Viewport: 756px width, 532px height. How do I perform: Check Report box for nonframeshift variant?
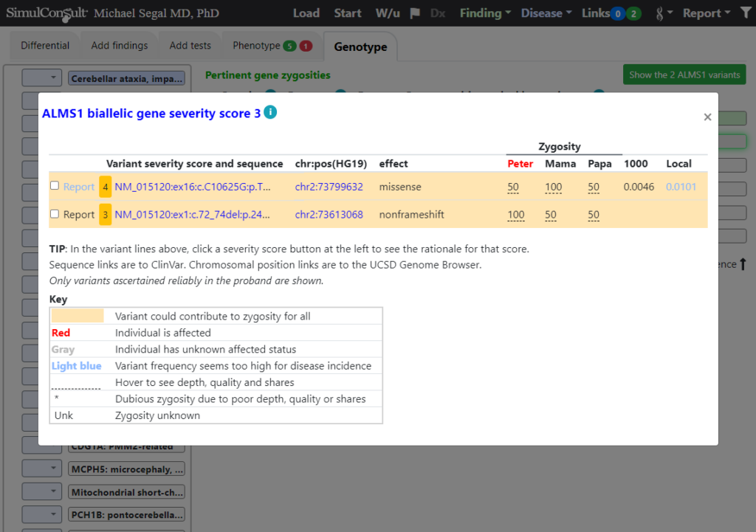pos(55,214)
